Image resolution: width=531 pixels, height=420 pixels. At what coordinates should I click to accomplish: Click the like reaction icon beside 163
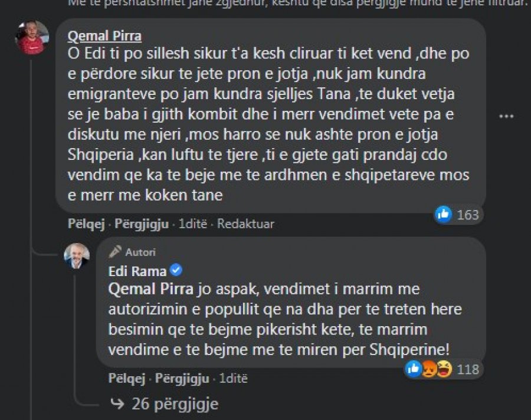[443, 215]
